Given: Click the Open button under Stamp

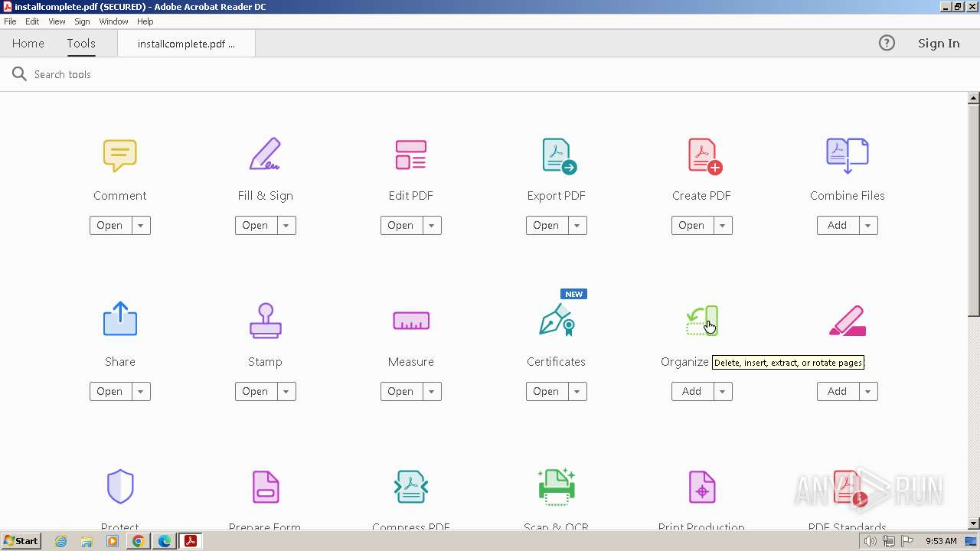Looking at the screenshot, I should [x=256, y=392].
